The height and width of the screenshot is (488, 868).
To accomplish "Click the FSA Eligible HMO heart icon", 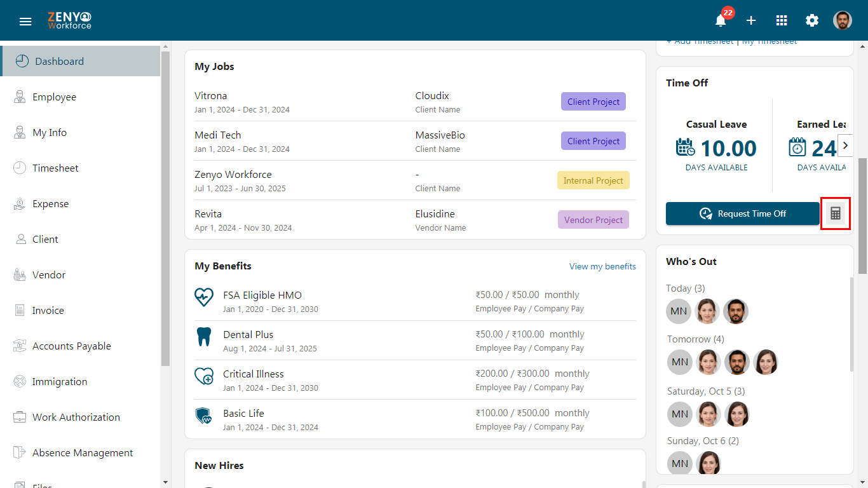I will (204, 297).
